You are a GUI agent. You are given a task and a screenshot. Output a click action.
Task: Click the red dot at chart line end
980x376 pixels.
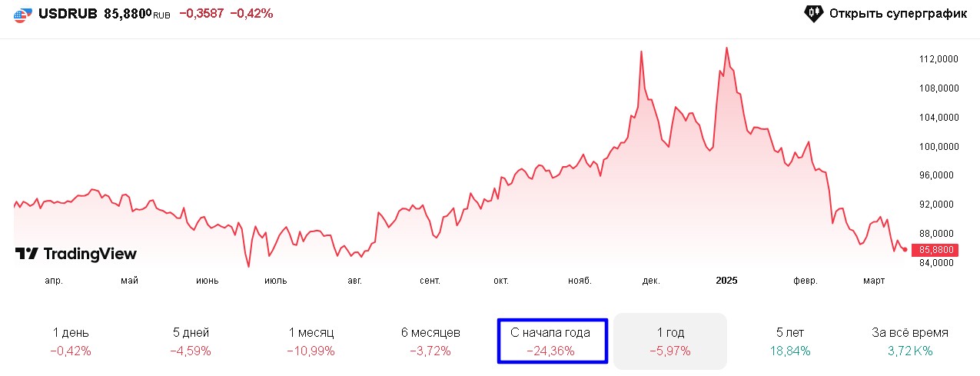905,249
